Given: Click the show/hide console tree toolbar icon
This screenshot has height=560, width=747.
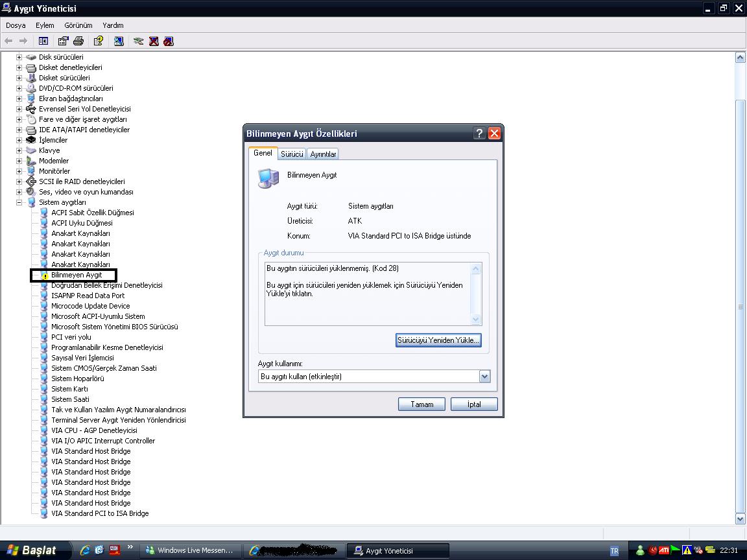Looking at the screenshot, I should pos(43,41).
